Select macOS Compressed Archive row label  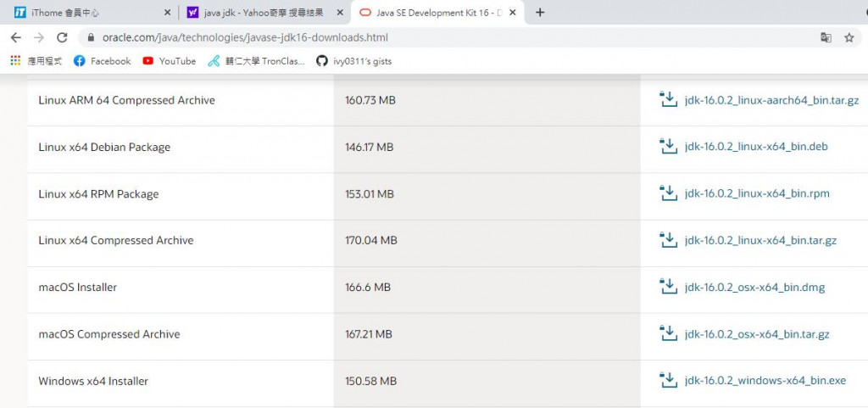[x=109, y=334]
